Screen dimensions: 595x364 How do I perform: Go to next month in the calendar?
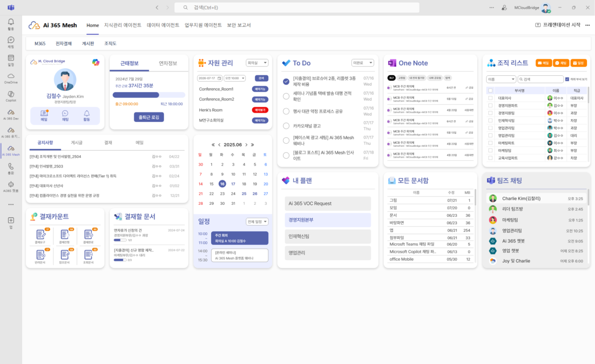[x=246, y=145]
